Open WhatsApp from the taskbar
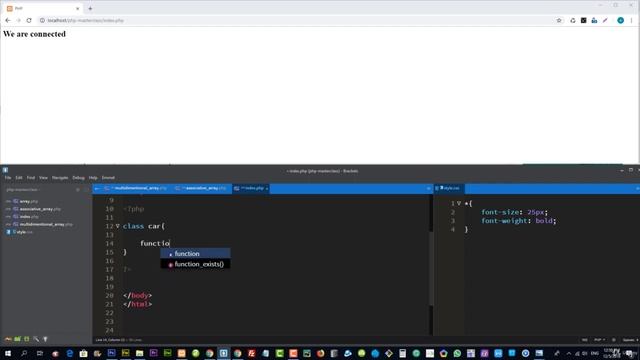Screen dimensions: 640x360 (457, 353)
